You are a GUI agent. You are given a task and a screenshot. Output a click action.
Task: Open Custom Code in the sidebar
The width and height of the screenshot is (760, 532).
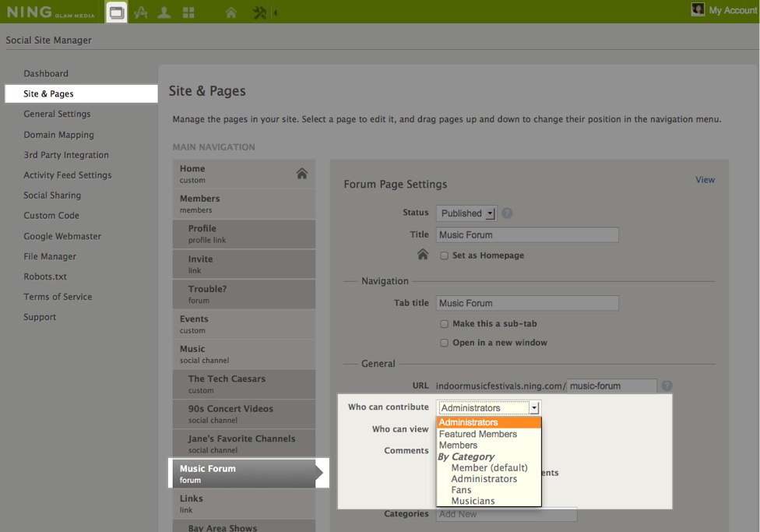coord(51,215)
